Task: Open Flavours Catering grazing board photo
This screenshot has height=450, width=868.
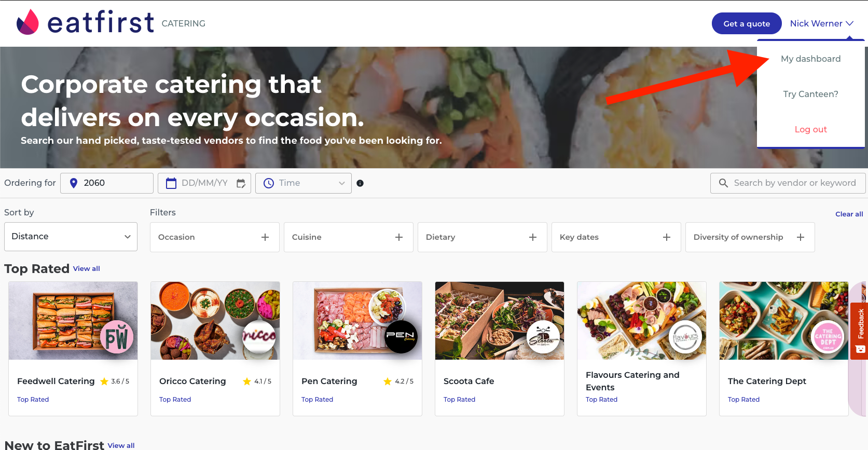Action: coord(642,321)
